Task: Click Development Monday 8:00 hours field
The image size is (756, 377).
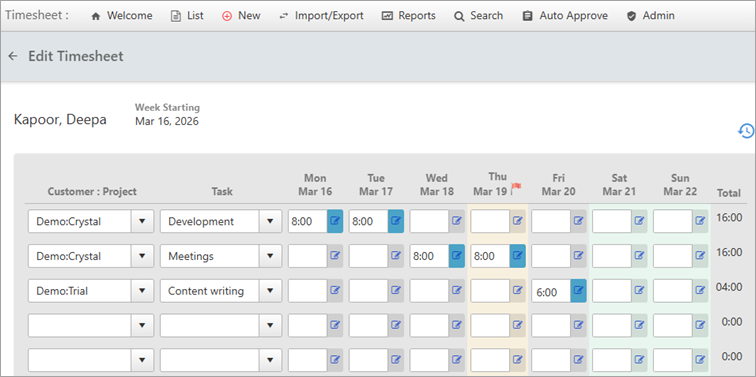Action: (x=308, y=221)
